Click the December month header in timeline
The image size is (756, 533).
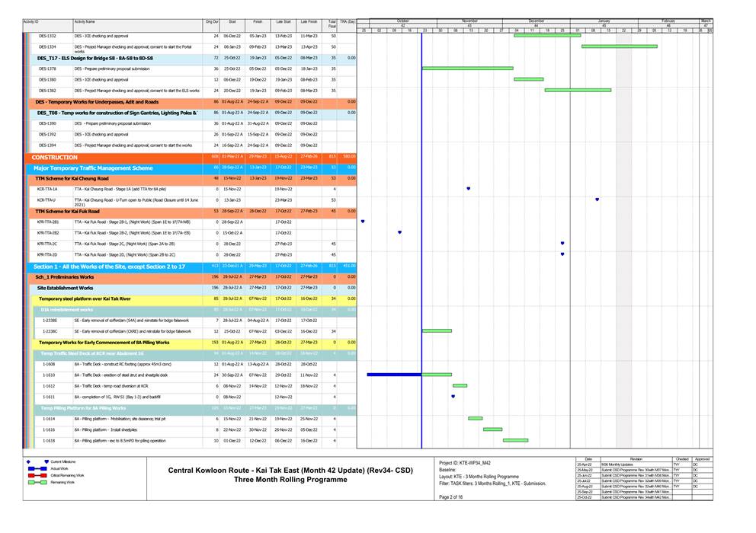537,21
